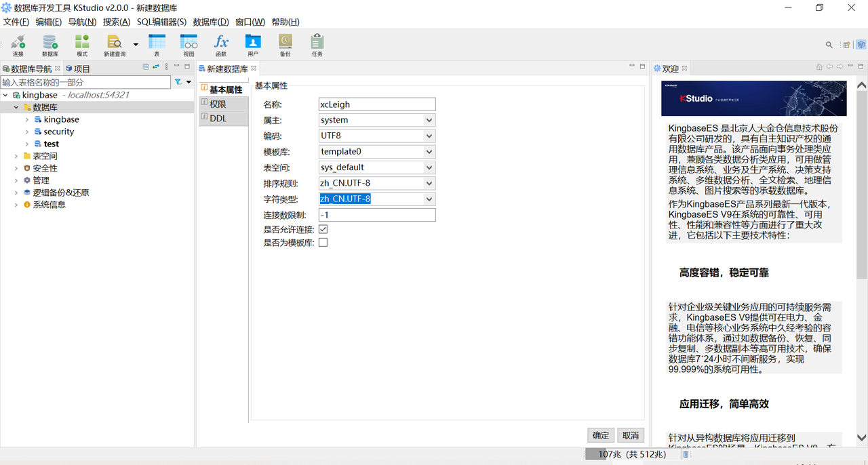This screenshot has width=868, height=465.
Task: Click the 名称 input field containing xcLeigh
Action: point(377,104)
